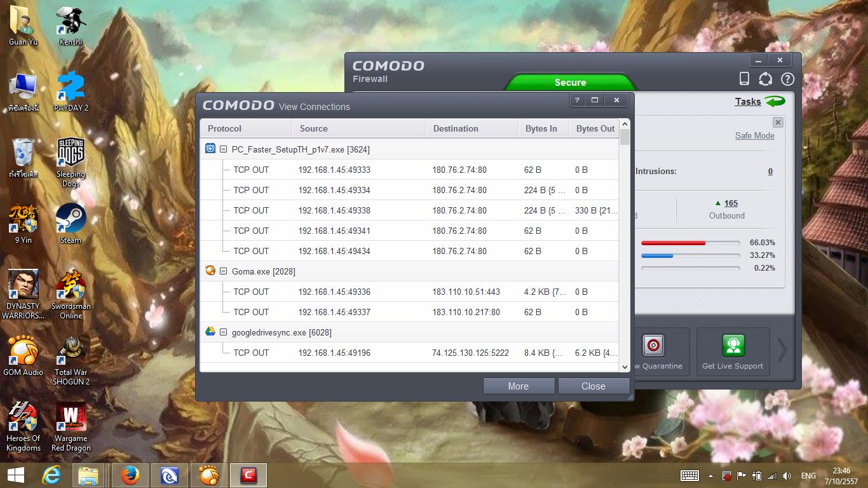This screenshot has width=868, height=488.
Task: Sort connections by the Destination column
Action: point(471,128)
